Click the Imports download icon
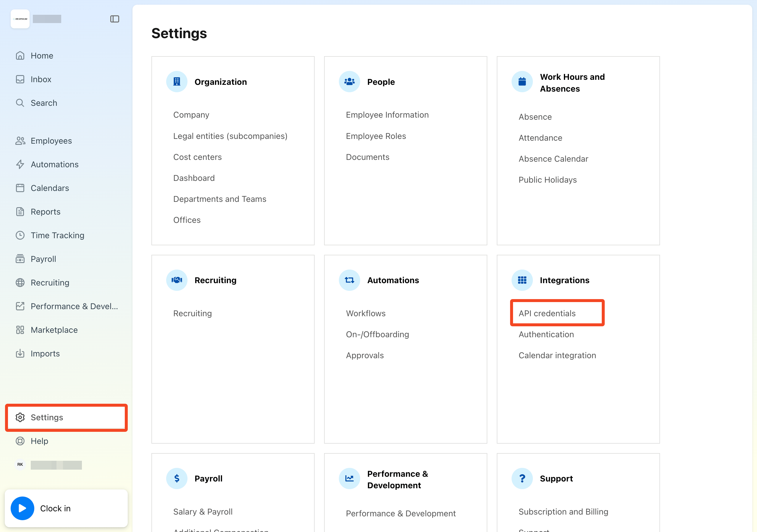 click(20, 353)
